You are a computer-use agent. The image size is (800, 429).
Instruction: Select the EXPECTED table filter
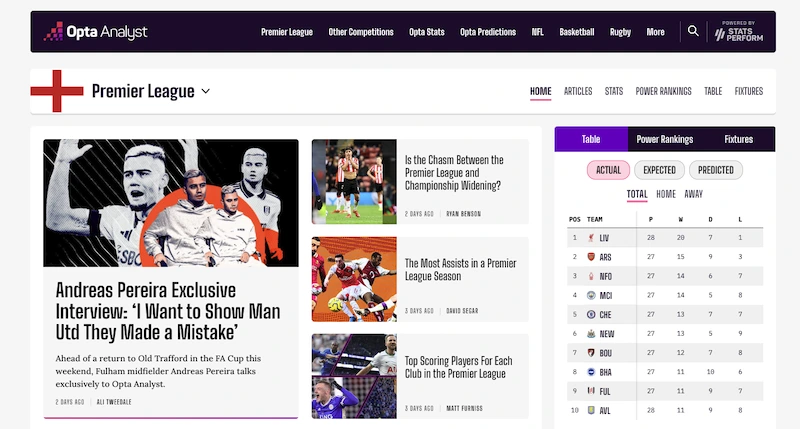pyautogui.click(x=659, y=170)
